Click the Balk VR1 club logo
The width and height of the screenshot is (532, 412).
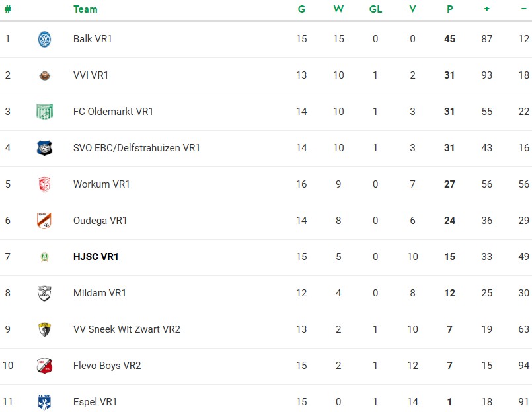click(44, 39)
